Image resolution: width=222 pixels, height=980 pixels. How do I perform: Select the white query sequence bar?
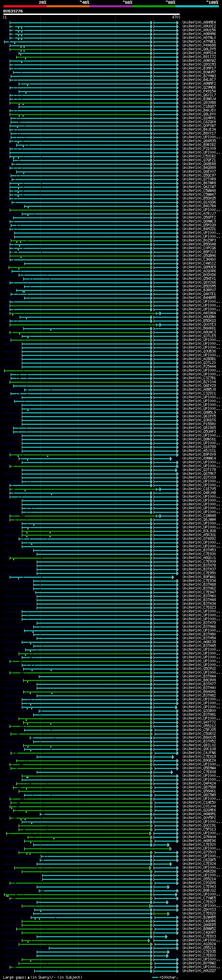(92, 15)
